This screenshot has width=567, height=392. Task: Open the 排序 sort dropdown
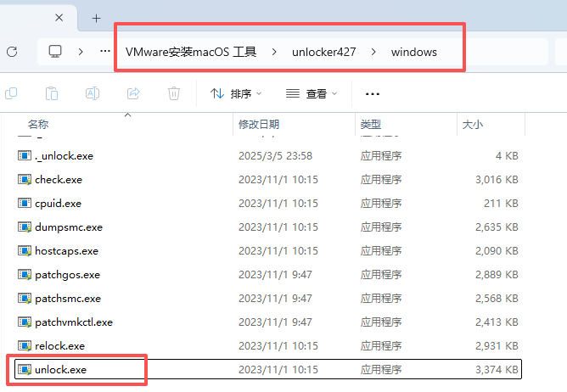(236, 94)
